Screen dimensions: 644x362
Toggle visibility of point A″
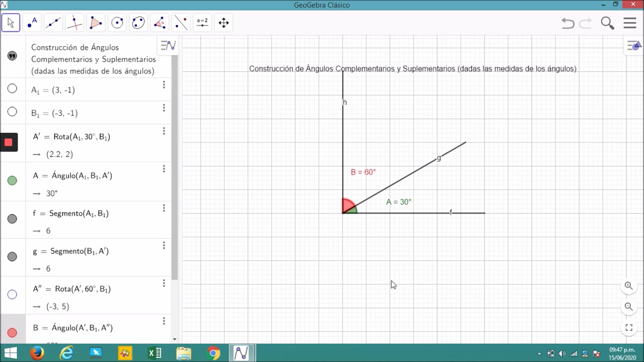click(12, 295)
